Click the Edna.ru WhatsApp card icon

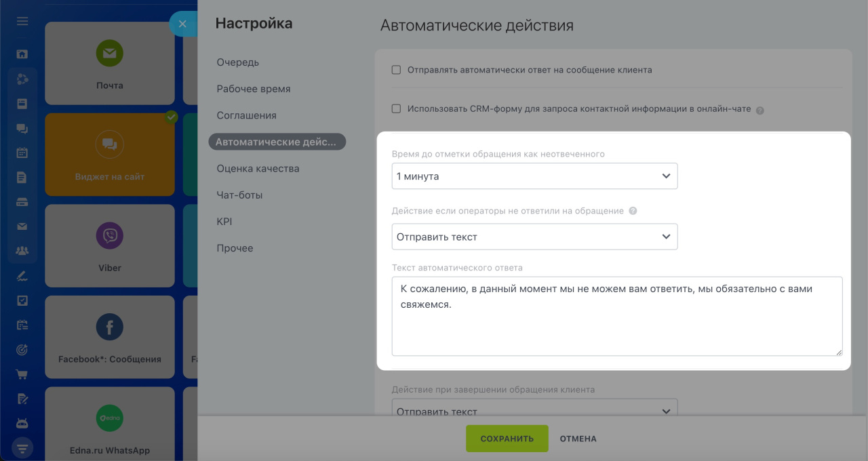[110, 418]
